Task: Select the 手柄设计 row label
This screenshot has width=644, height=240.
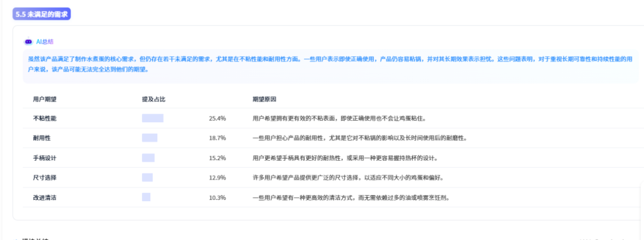Action: coord(45,158)
